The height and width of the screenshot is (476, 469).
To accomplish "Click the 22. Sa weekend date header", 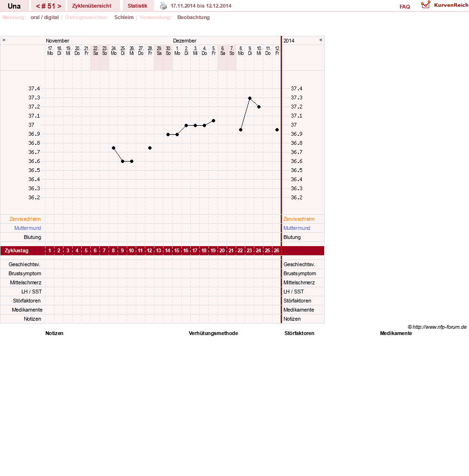I will pos(96,51).
